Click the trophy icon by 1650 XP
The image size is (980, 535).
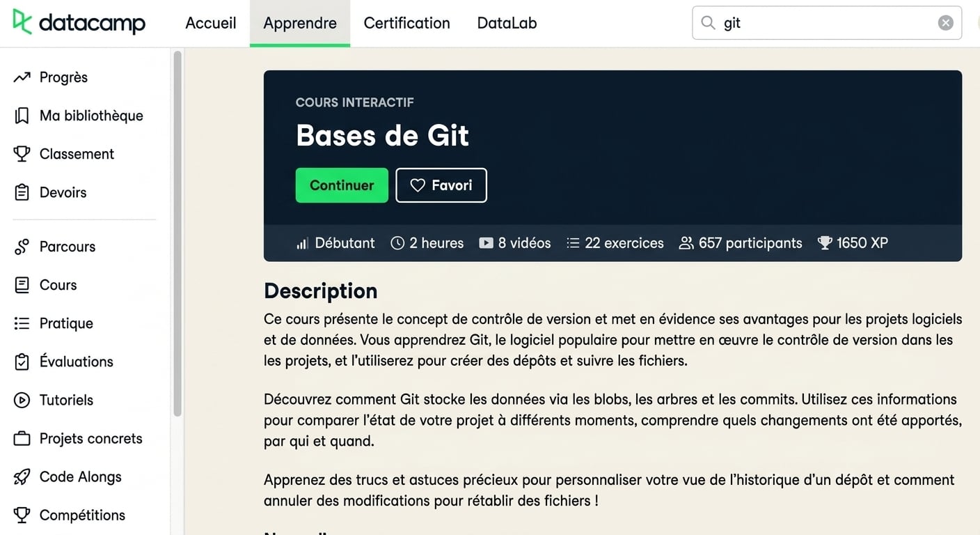coord(825,243)
